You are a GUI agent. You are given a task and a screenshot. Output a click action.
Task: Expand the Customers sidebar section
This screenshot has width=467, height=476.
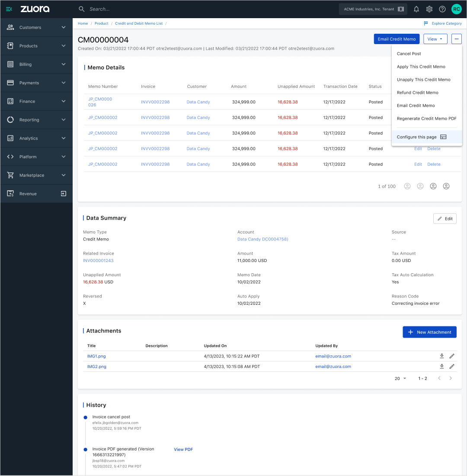point(36,27)
